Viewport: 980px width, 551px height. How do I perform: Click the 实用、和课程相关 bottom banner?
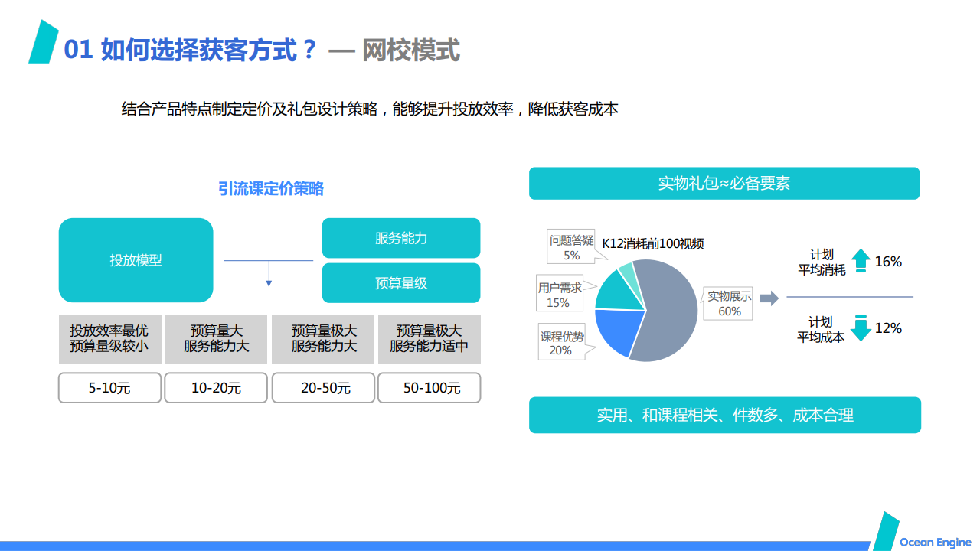click(x=724, y=415)
